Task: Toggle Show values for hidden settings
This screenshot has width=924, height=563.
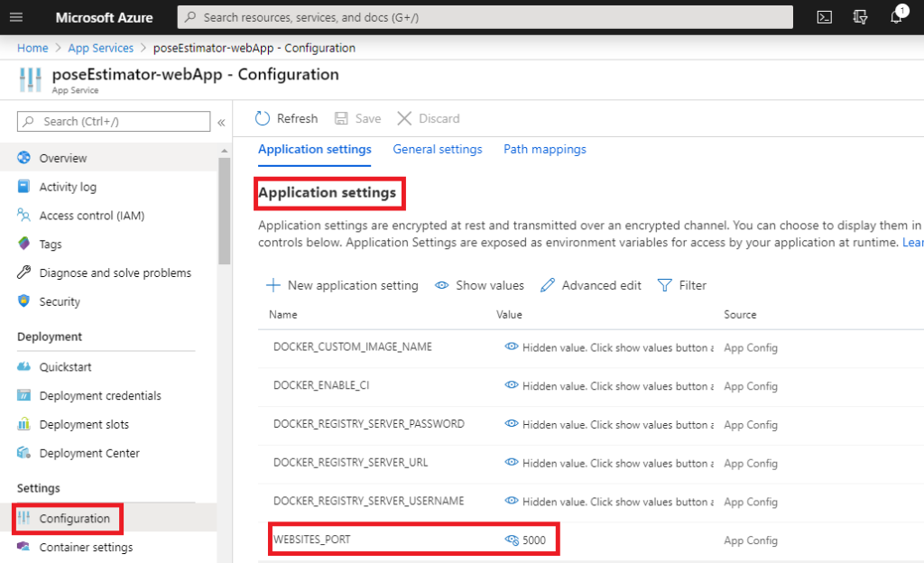Action: tap(479, 285)
